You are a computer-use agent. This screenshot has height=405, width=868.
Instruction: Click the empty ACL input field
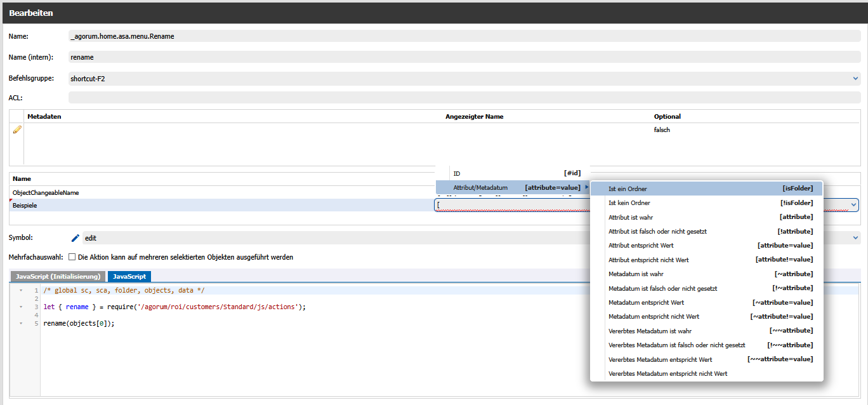click(x=463, y=98)
